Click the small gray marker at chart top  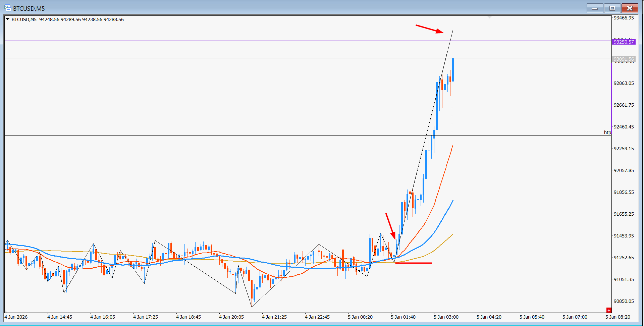tap(489, 17)
